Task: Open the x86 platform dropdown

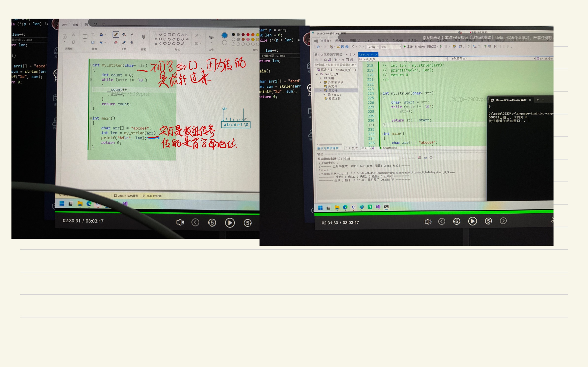Action: pyautogui.click(x=391, y=47)
